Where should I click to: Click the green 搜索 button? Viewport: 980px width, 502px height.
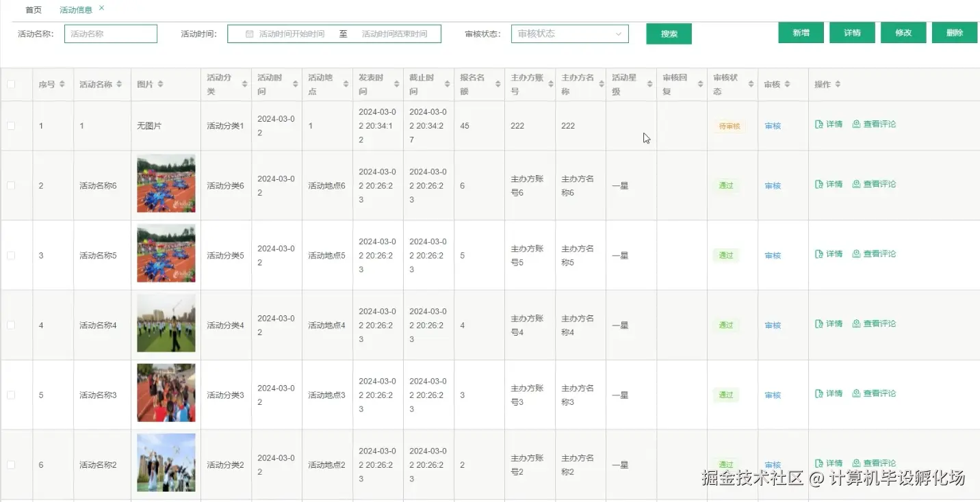coord(669,34)
